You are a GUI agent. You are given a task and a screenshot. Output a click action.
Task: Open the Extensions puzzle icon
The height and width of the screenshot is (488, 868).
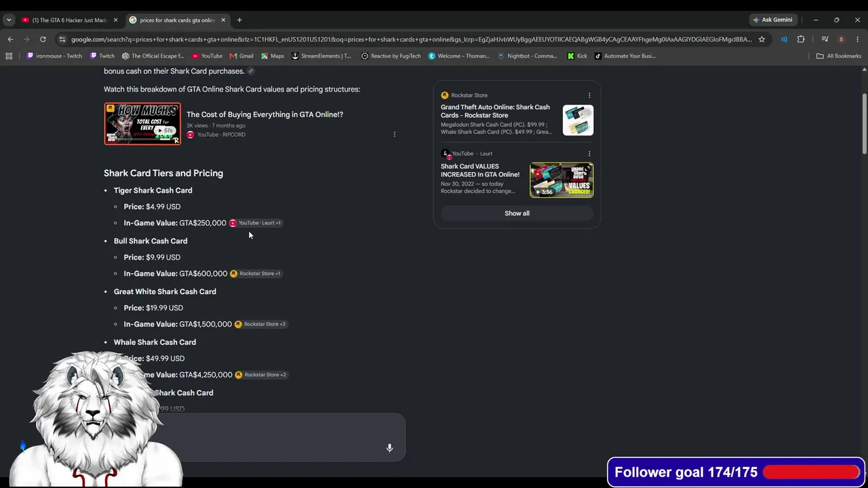801,39
